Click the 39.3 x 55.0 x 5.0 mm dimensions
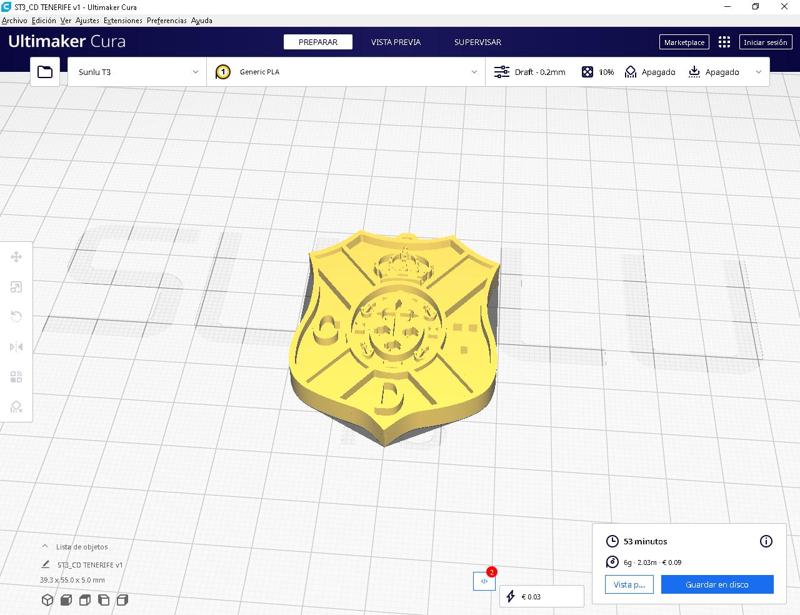The width and height of the screenshot is (800, 615). tap(72, 580)
